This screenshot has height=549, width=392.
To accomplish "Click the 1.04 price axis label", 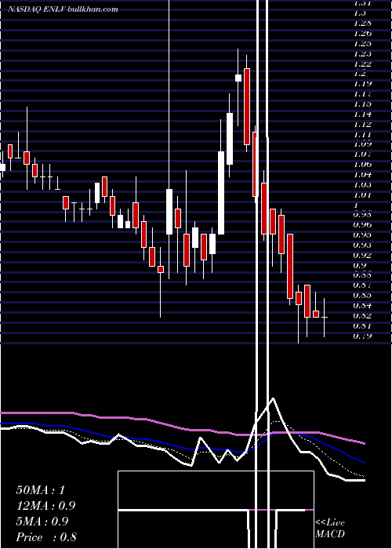I will pyautogui.click(x=362, y=175).
